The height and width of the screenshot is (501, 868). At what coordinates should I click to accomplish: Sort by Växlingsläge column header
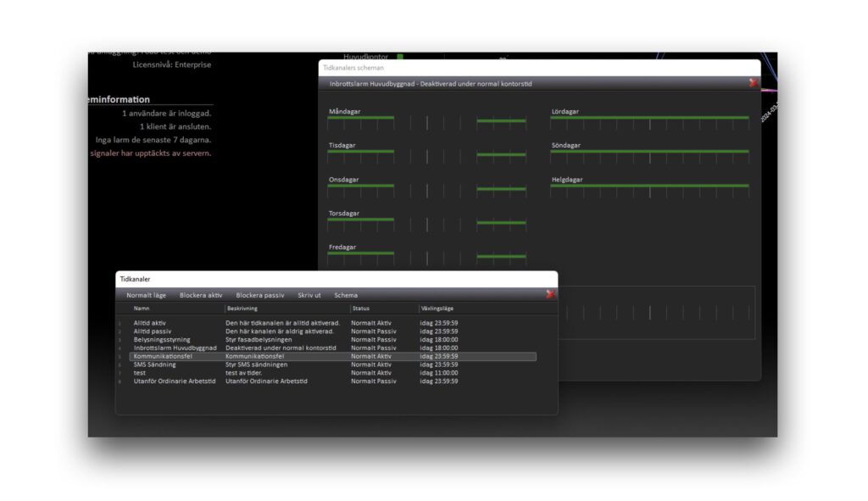pos(437,309)
